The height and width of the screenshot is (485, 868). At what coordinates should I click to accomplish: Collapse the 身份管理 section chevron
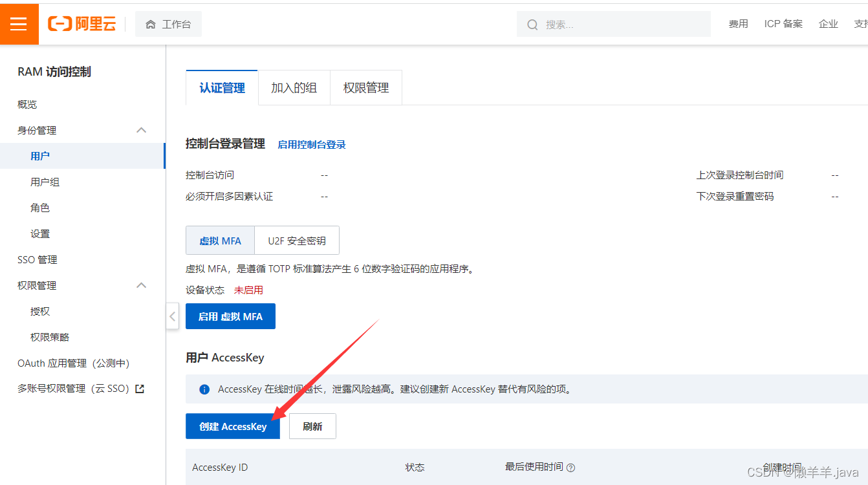(142, 130)
